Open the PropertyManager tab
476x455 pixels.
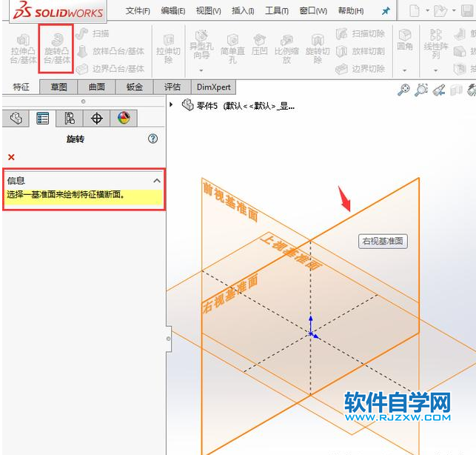coord(42,119)
